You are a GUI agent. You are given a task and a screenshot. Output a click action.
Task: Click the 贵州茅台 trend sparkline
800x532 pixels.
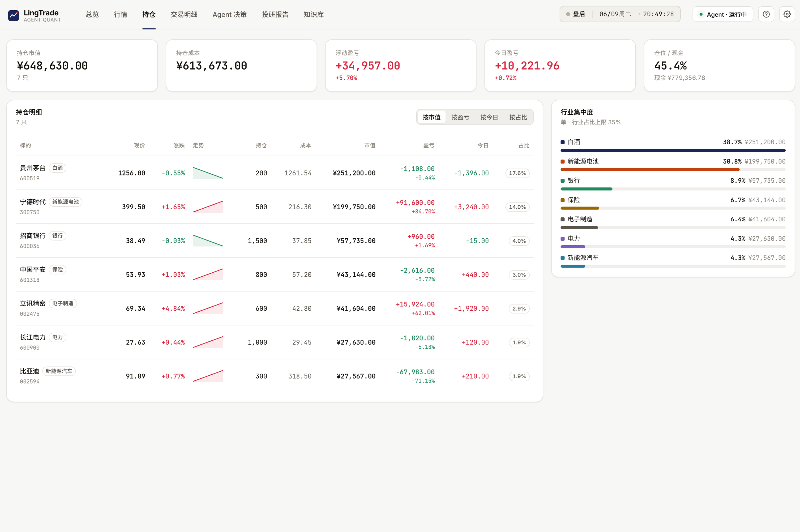point(208,173)
